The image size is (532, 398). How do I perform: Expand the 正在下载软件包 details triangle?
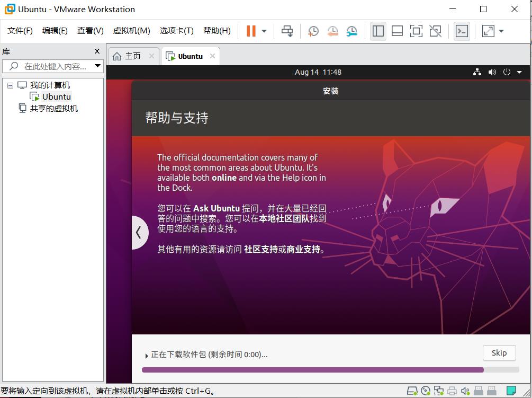tap(147, 356)
